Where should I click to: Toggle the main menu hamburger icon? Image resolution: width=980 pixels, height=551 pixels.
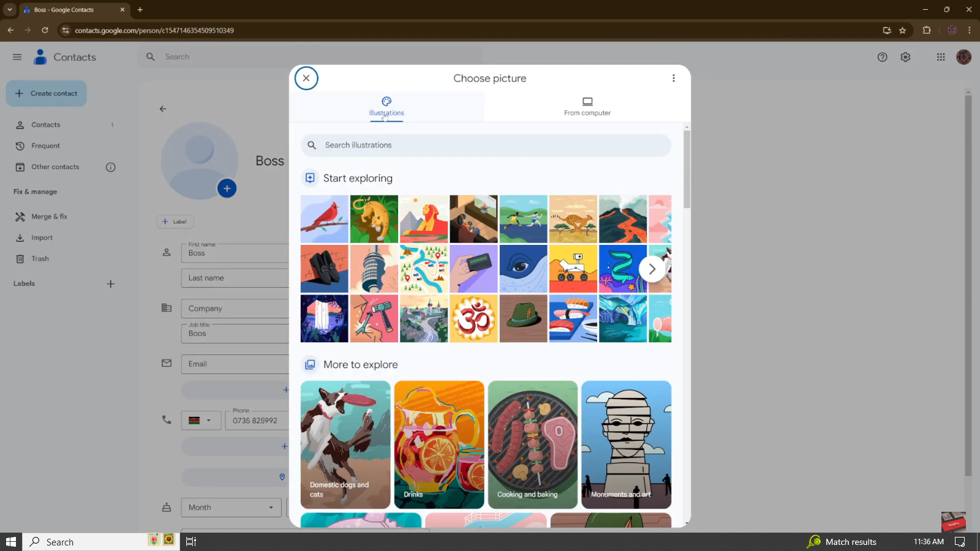tap(17, 57)
